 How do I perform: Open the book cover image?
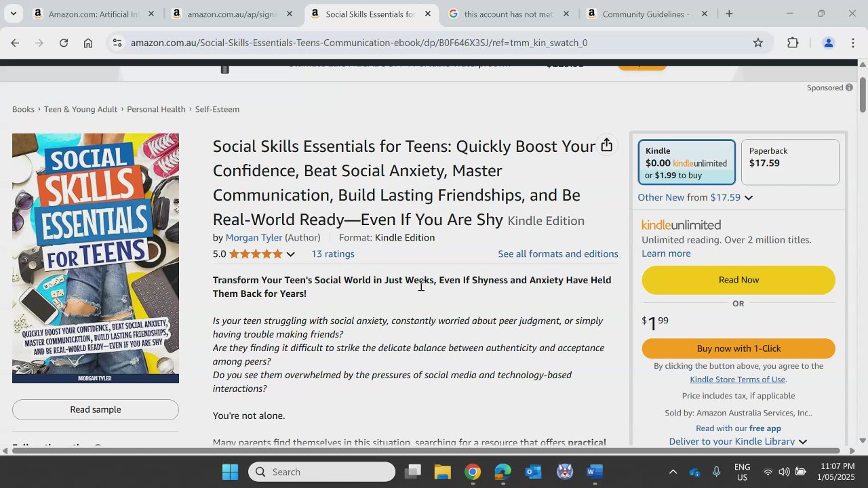pyautogui.click(x=96, y=258)
